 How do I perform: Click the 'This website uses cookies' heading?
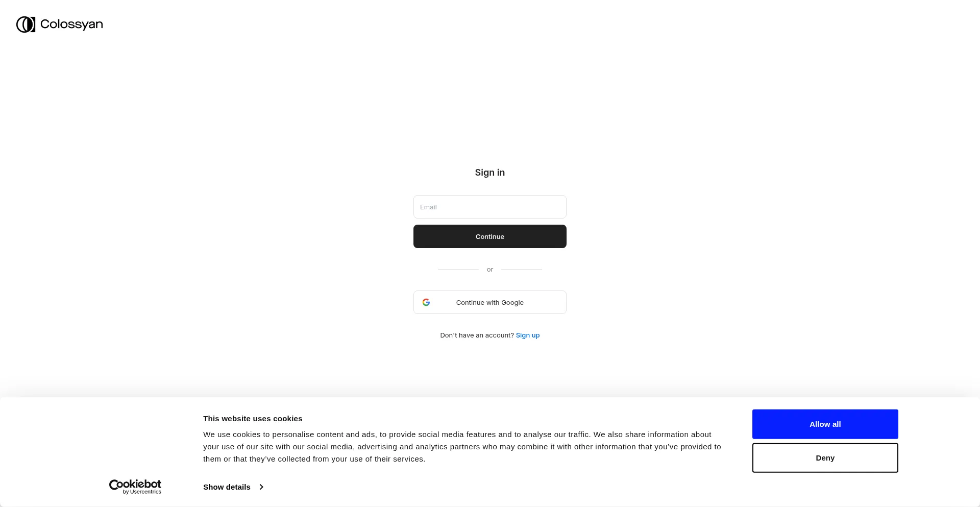tap(253, 419)
